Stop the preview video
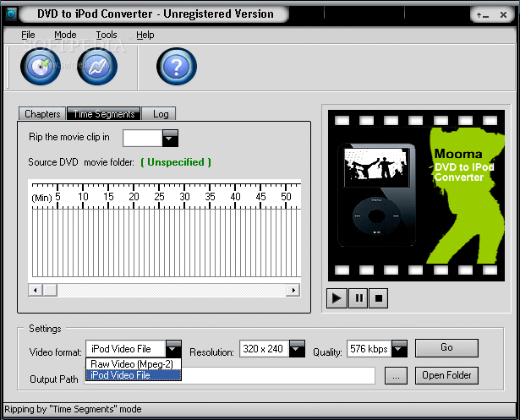520x420 pixels. (x=379, y=298)
